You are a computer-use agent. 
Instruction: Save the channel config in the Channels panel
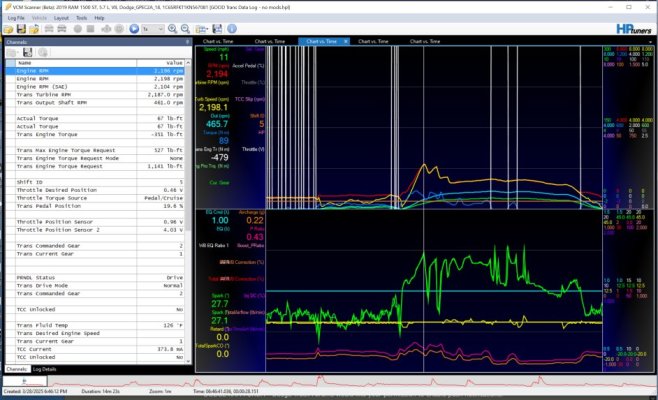point(28,52)
